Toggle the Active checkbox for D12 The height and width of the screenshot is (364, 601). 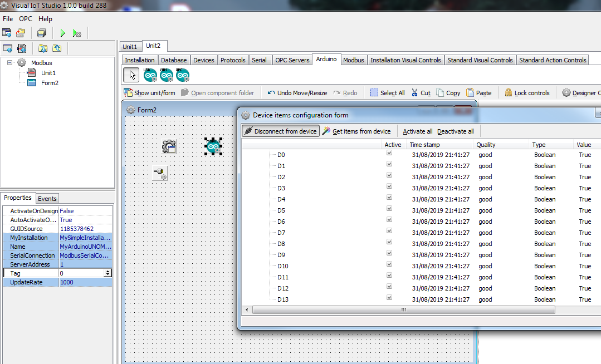pos(389,286)
